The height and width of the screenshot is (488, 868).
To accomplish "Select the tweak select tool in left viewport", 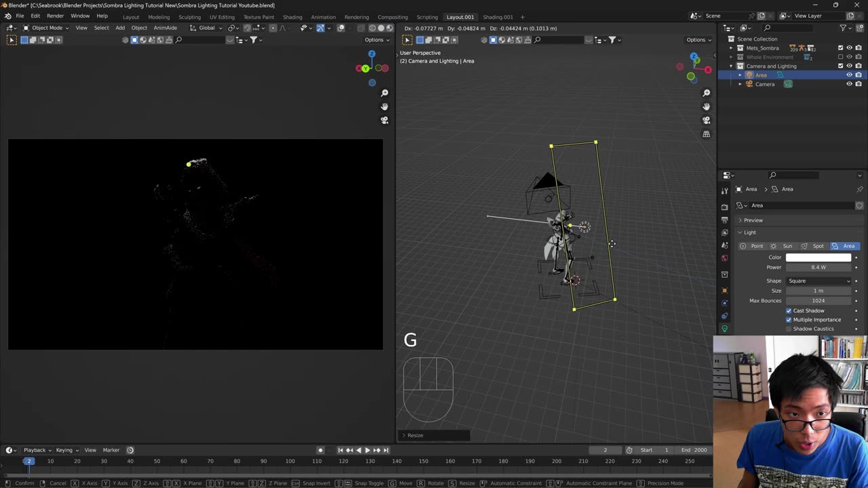I will 12,40.
